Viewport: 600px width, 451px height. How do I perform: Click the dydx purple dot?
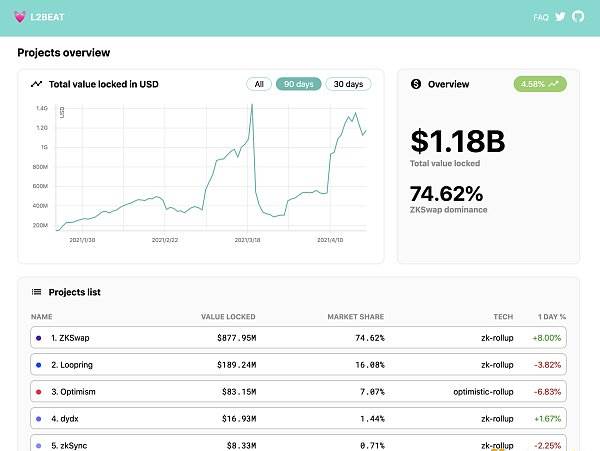pyautogui.click(x=39, y=419)
